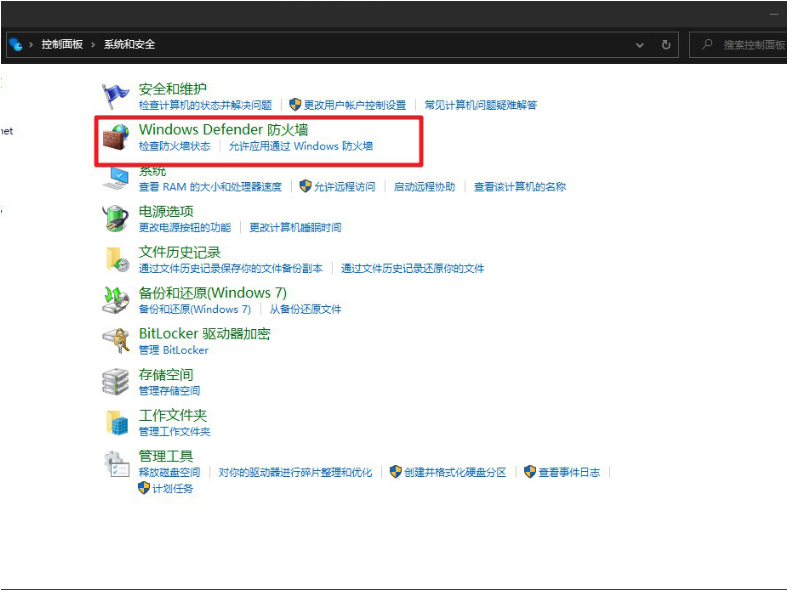
Task: Click the BitLocker drive encryption icon
Action: pos(116,341)
